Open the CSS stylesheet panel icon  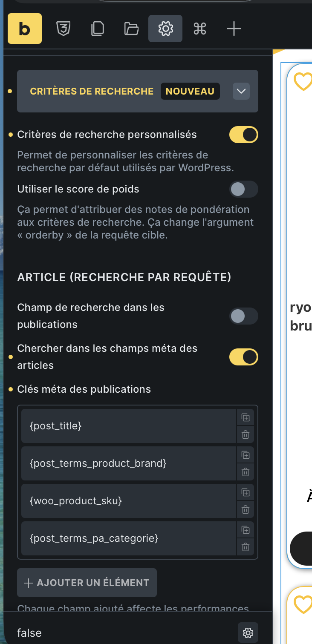click(x=63, y=29)
